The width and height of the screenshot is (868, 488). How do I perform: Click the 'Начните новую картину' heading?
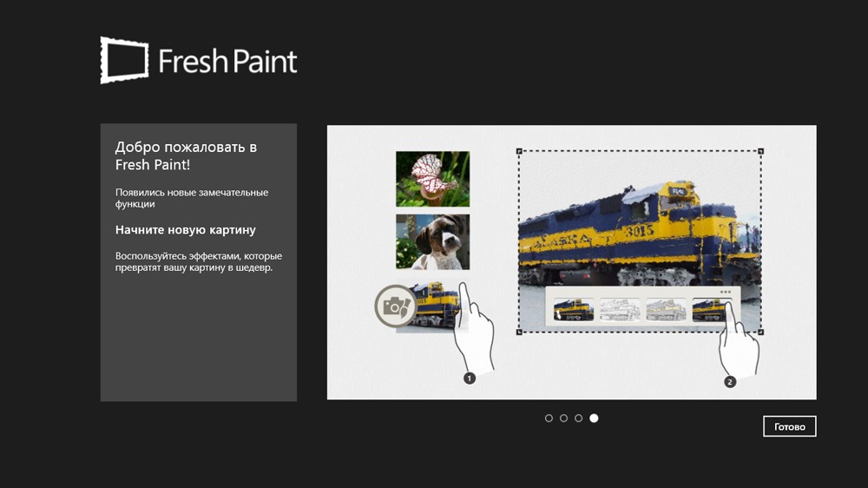point(186,230)
